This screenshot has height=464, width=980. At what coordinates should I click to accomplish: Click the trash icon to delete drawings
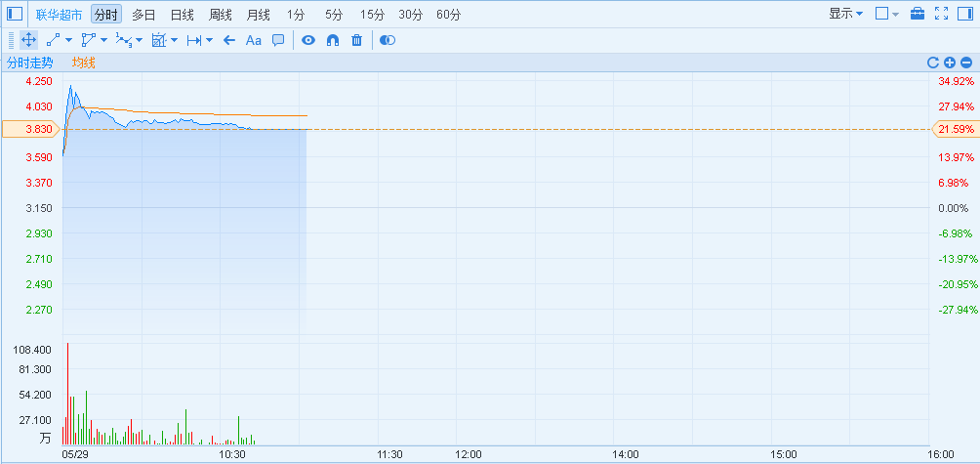point(357,40)
